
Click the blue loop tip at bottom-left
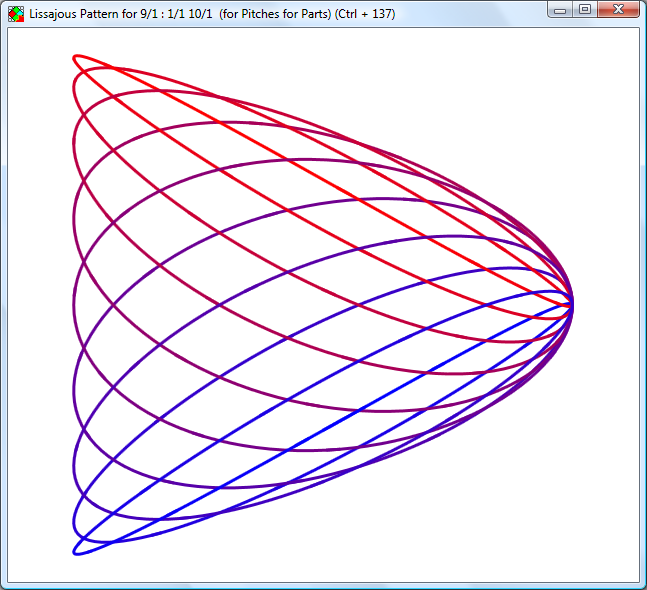(75, 549)
